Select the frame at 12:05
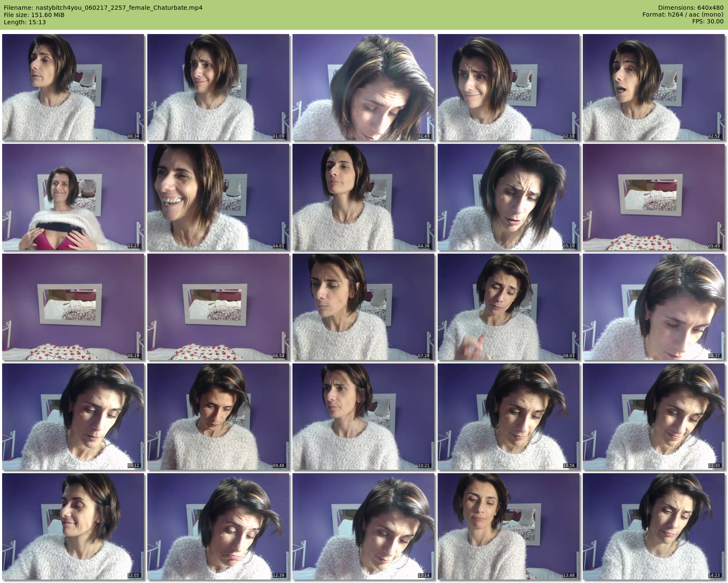 (73, 526)
